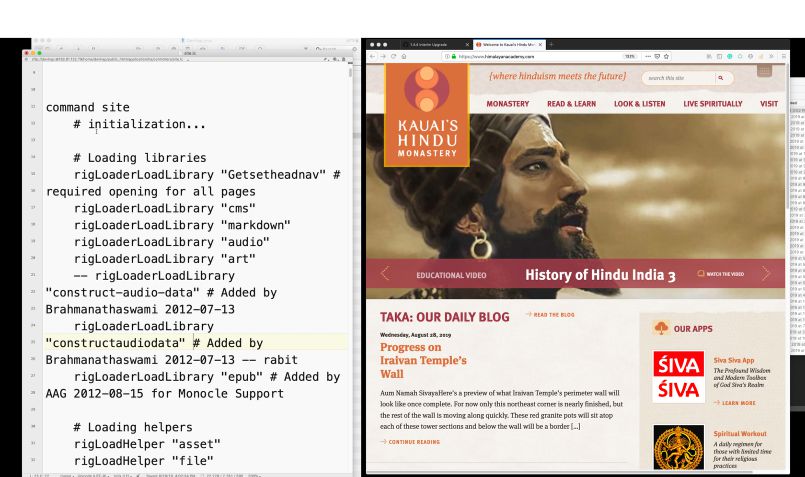Click the browser forward arrow
Image resolution: width=805 pixels, height=477 pixels.
coord(383,56)
